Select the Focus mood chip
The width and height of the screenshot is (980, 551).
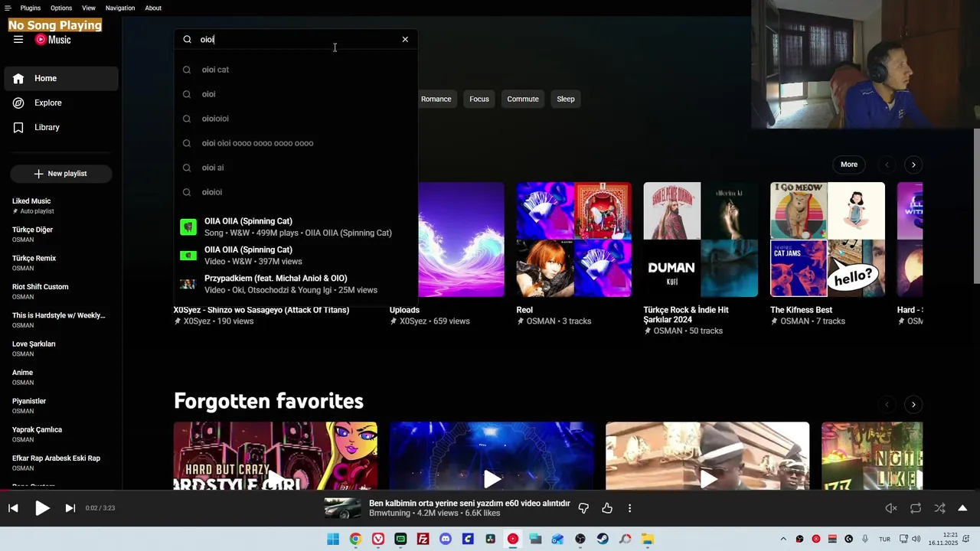coord(479,99)
